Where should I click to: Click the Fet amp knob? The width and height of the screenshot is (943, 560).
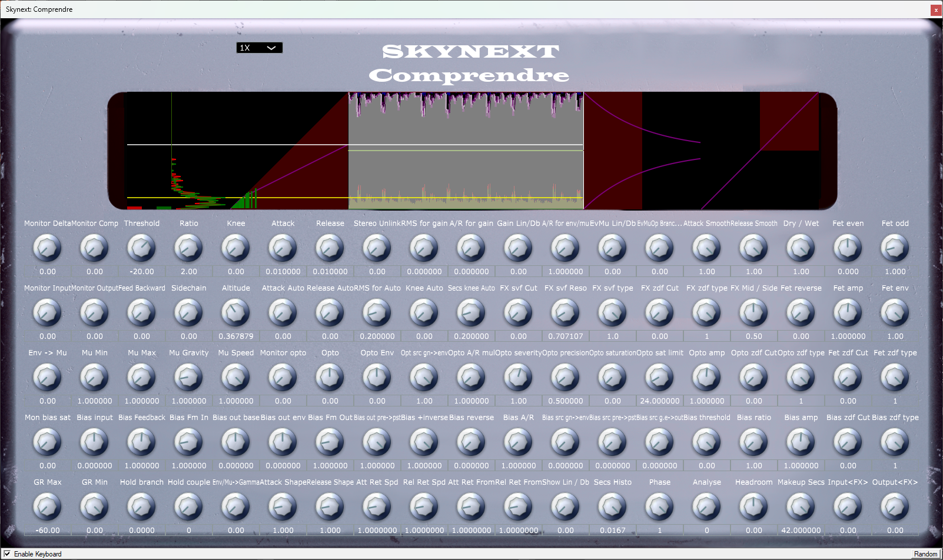coord(848,312)
